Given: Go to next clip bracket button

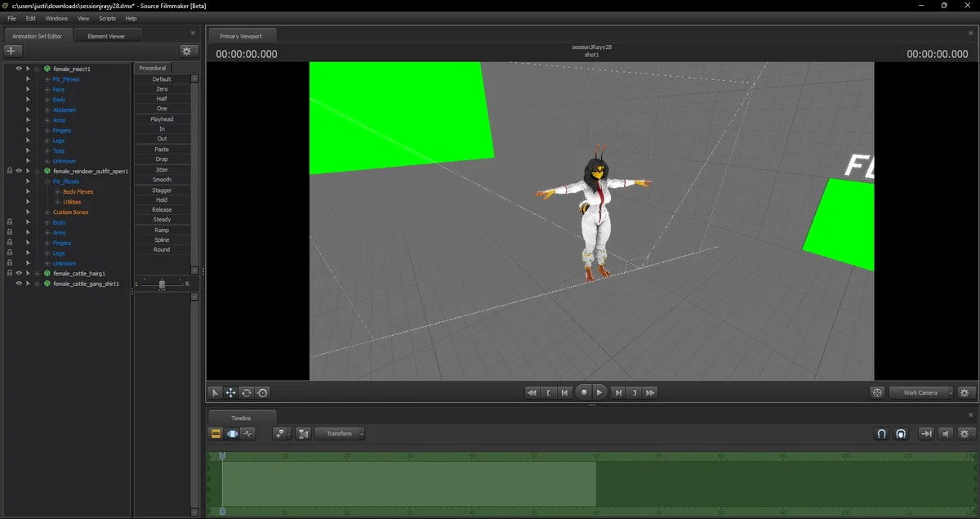Looking at the screenshot, I should (x=635, y=393).
